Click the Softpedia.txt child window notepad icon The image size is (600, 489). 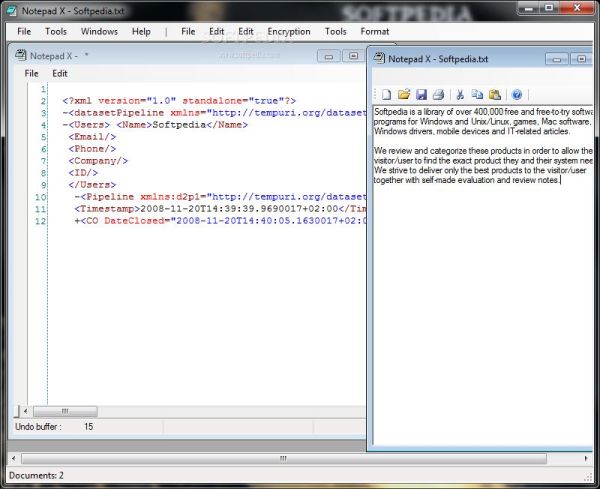(379, 58)
